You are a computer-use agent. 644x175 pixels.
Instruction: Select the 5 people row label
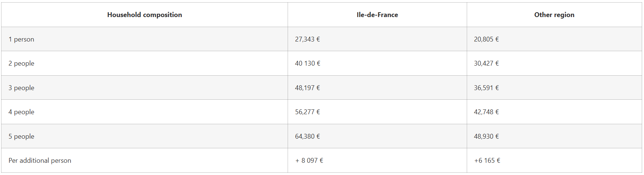pyautogui.click(x=21, y=136)
